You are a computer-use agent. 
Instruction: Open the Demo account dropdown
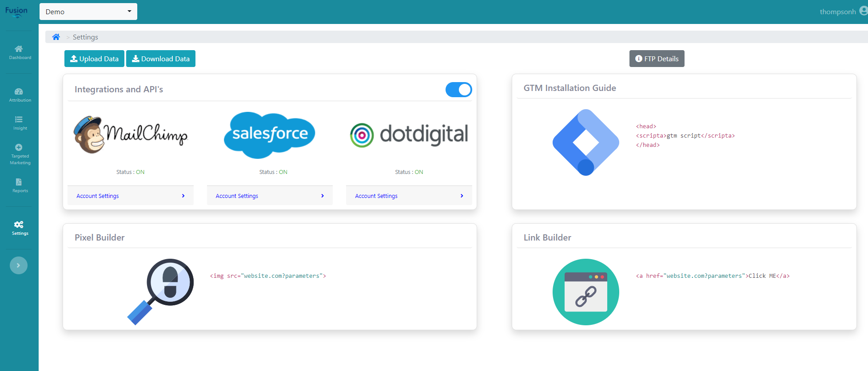[88, 12]
